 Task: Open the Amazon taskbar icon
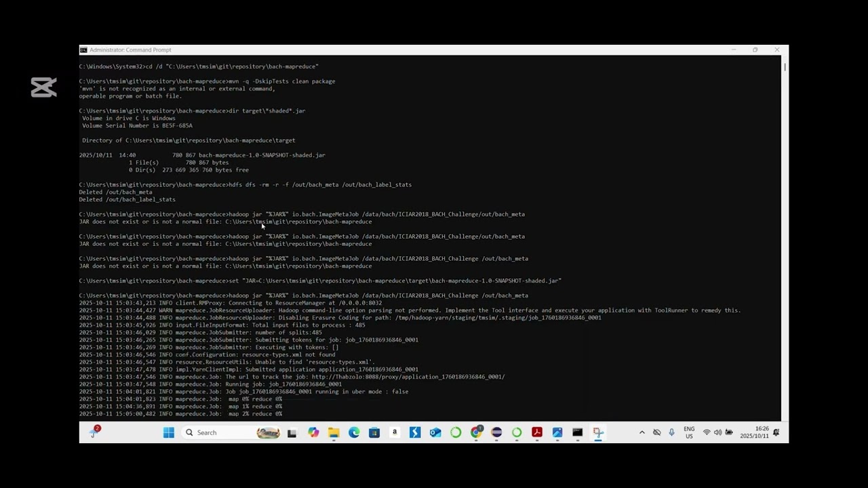(x=395, y=432)
